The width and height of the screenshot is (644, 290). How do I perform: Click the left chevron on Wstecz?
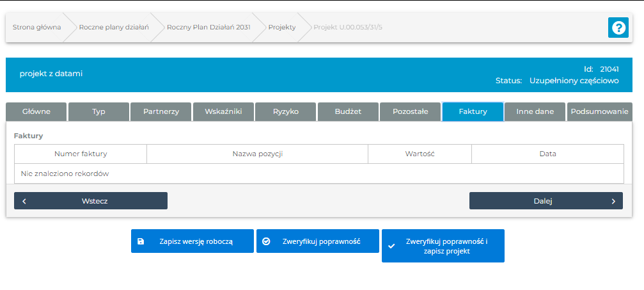[24, 201]
